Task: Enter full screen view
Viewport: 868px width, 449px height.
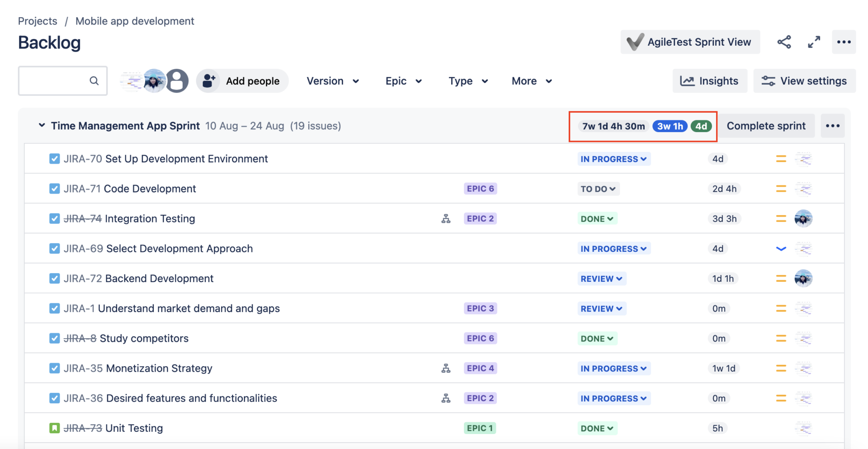Action: [x=814, y=42]
